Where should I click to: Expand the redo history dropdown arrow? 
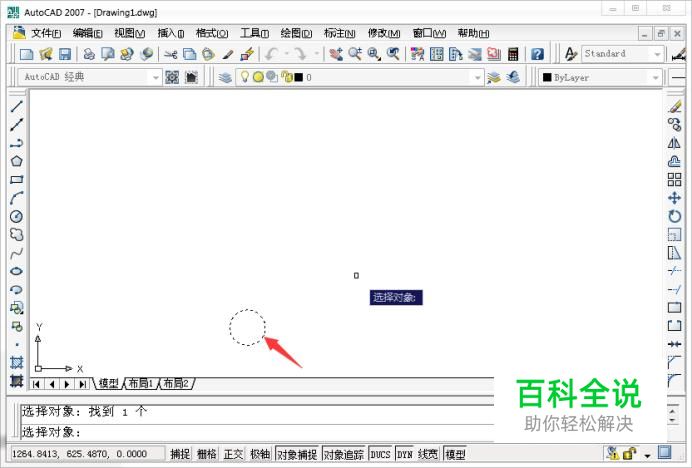(x=317, y=54)
